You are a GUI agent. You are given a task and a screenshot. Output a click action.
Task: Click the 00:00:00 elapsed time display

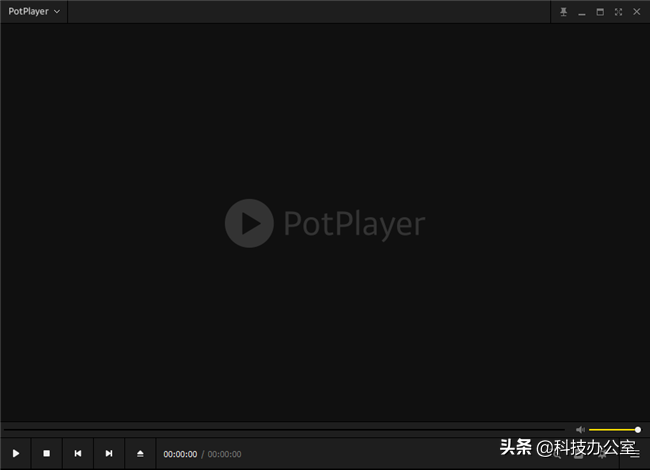click(180, 454)
